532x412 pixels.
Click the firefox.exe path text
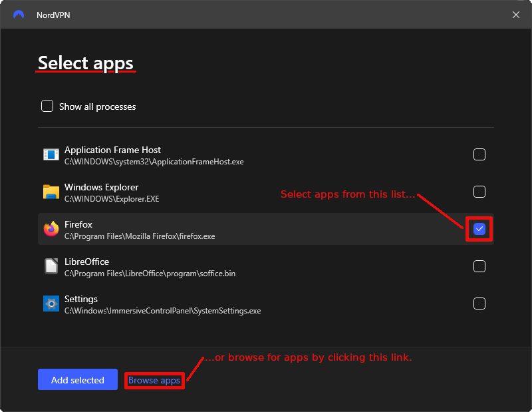coord(140,236)
